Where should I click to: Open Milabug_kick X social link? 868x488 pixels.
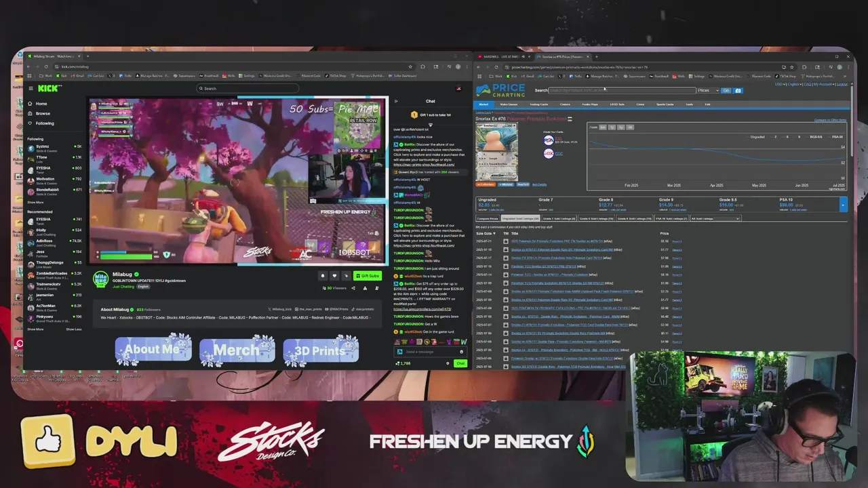(281, 309)
